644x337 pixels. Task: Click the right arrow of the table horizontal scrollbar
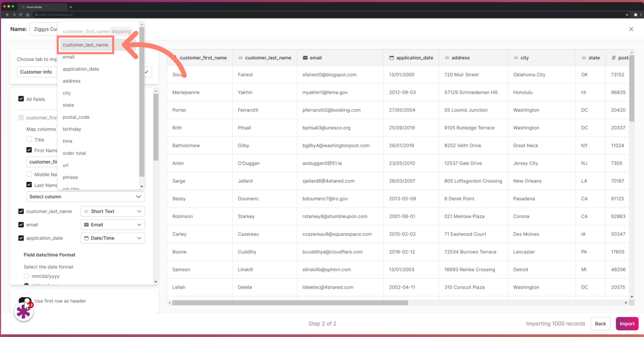tap(626, 303)
